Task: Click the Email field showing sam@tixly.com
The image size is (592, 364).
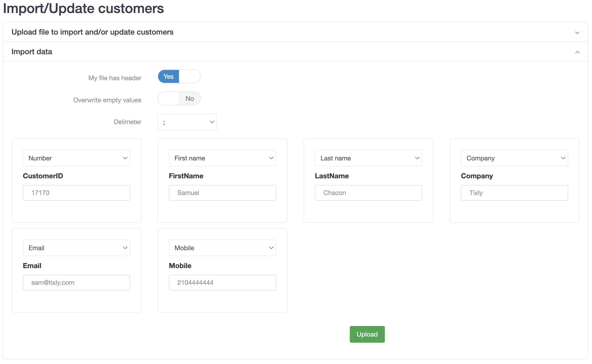Action: [x=76, y=283]
